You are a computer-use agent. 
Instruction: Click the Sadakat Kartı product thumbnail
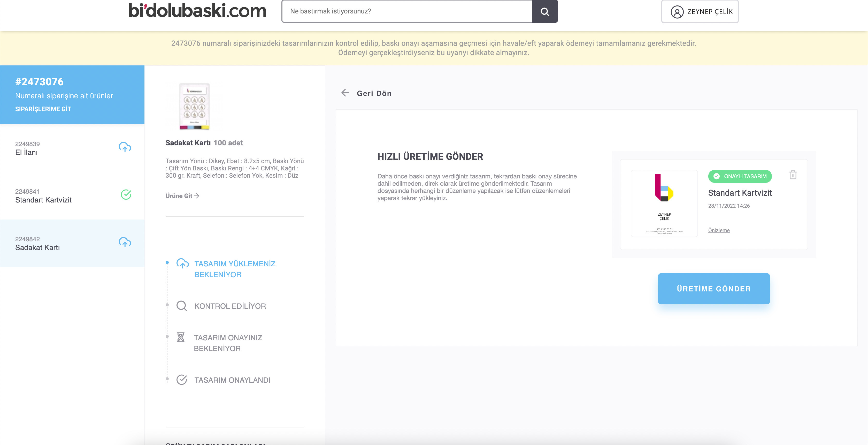(x=194, y=106)
